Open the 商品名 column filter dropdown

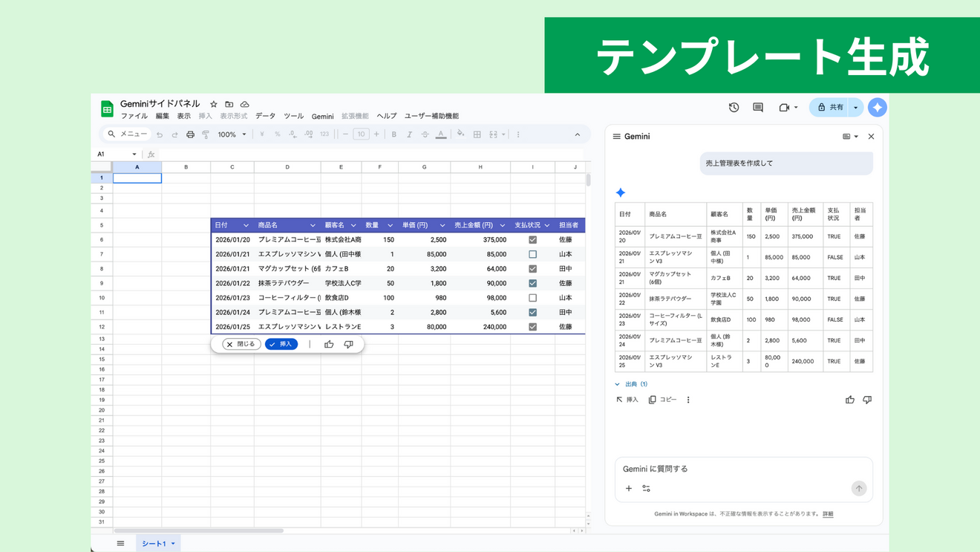pyautogui.click(x=313, y=225)
